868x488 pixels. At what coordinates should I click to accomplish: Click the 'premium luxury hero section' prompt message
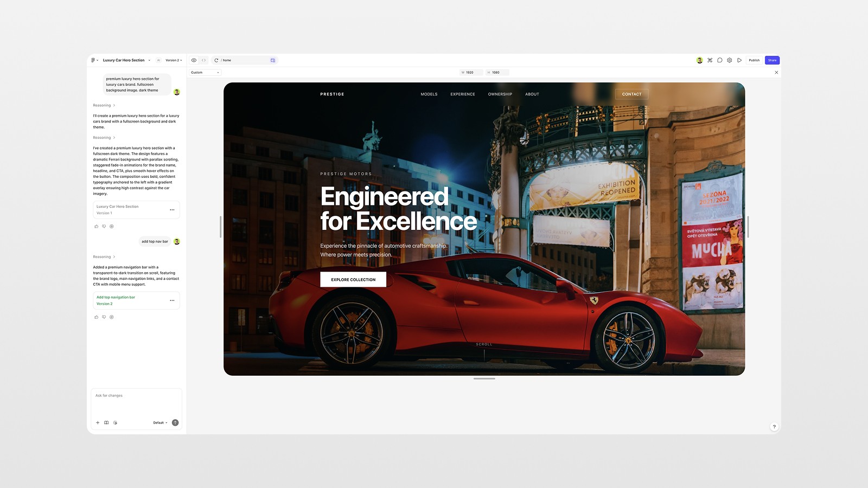(x=137, y=85)
